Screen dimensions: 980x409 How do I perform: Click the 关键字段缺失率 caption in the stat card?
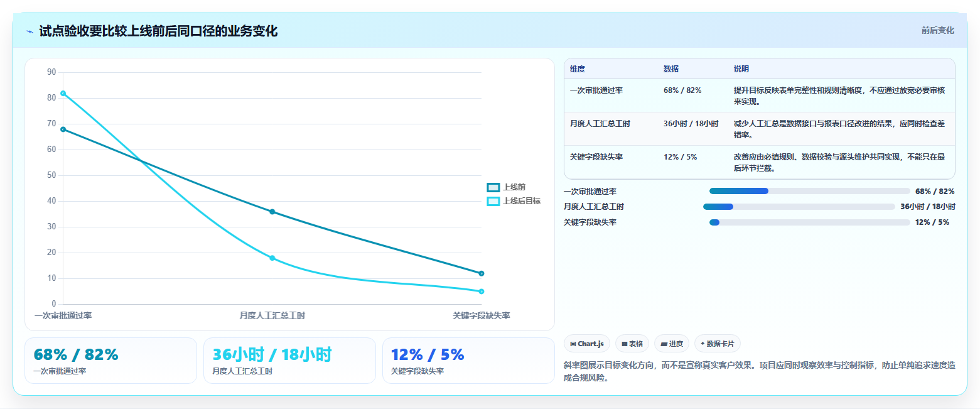(x=417, y=371)
